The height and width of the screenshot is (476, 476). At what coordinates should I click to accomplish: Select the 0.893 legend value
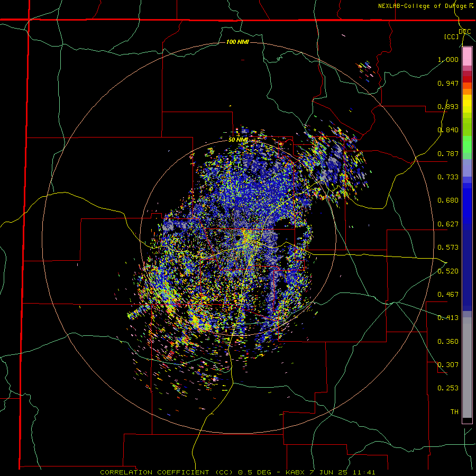(448, 106)
